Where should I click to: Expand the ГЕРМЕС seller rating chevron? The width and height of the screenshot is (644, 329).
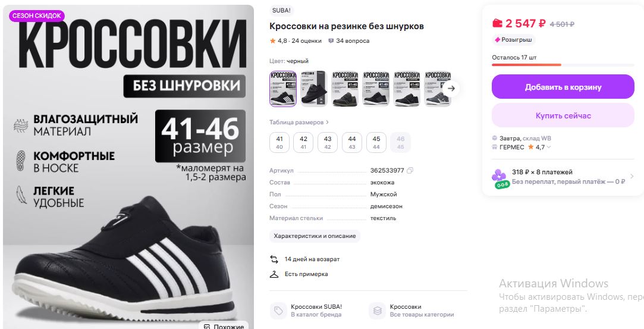pyautogui.click(x=548, y=147)
